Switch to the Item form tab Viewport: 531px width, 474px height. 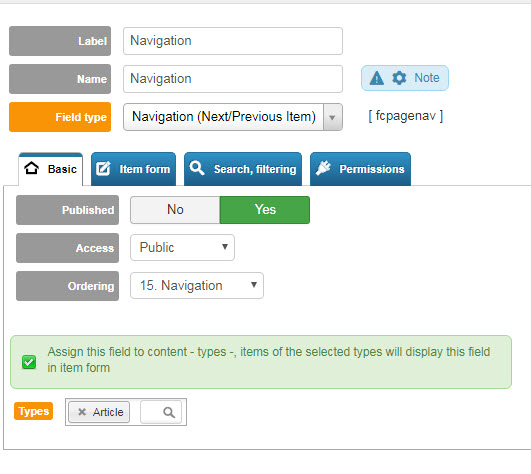tap(133, 169)
